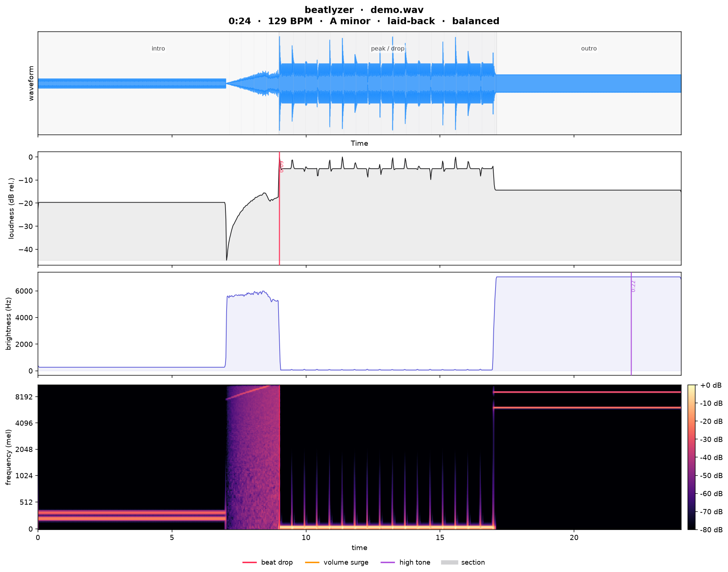
Task: Click the '20' time axis tick
Action: point(574,537)
